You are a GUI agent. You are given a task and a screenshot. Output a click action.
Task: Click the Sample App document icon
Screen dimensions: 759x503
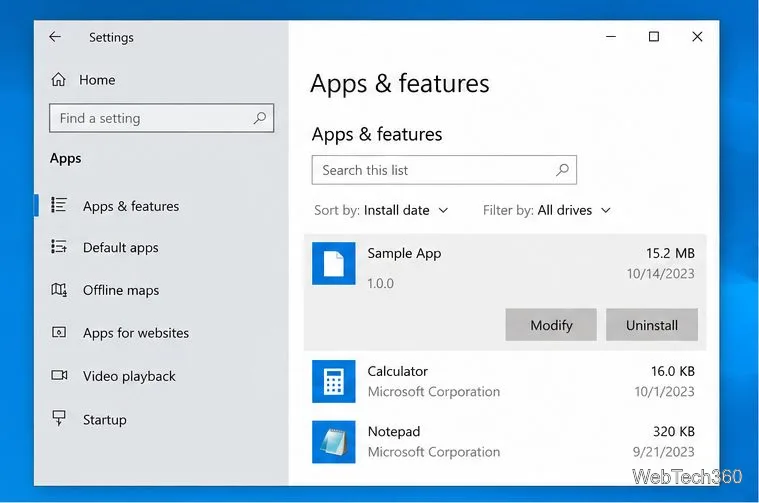tap(334, 263)
